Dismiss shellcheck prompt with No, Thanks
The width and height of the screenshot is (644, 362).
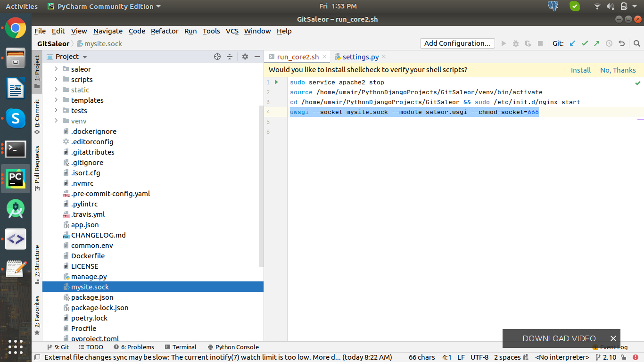point(618,70)
